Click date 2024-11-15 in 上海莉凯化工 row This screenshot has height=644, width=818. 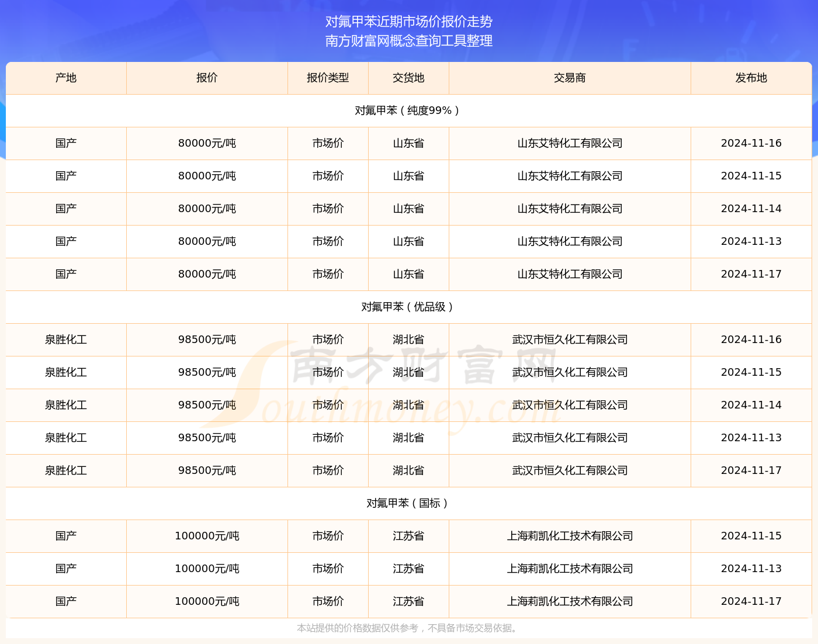click(751, 536)
